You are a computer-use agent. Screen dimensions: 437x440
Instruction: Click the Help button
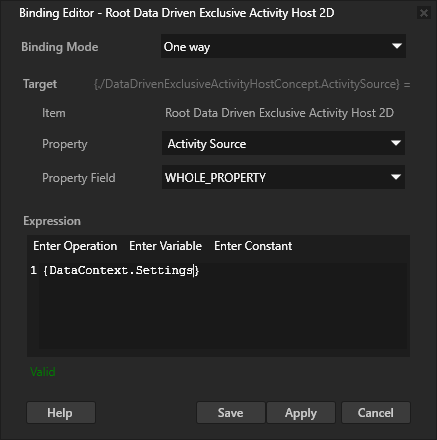tap(61, 413)
